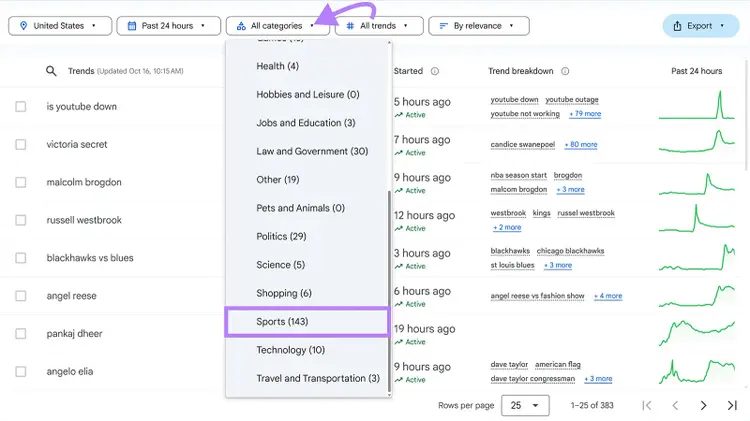The height and width of the screenshot is (421, 750).
Task: Open the By relevance sort dropdown
Action: [479, 26]
